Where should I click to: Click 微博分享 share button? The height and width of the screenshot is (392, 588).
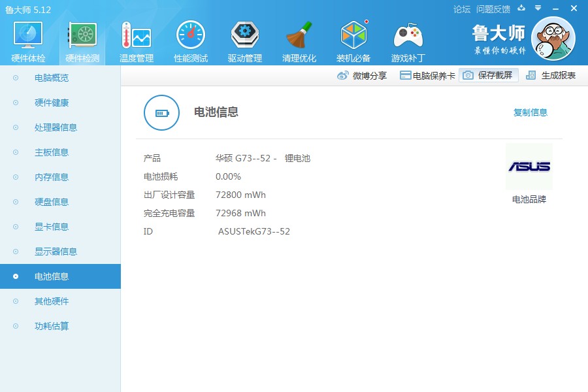point(362,76)
